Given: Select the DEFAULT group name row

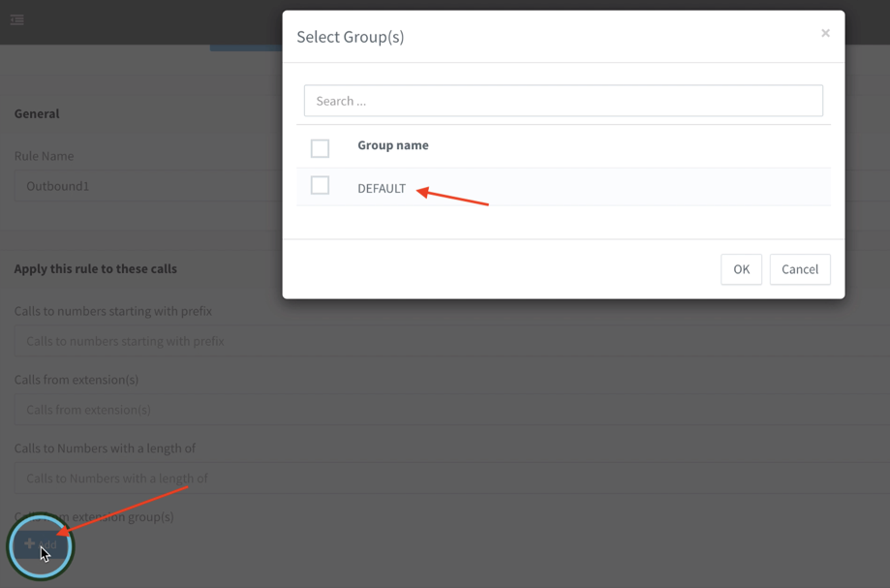Looking at the screenshot, I should pos(382,188).
